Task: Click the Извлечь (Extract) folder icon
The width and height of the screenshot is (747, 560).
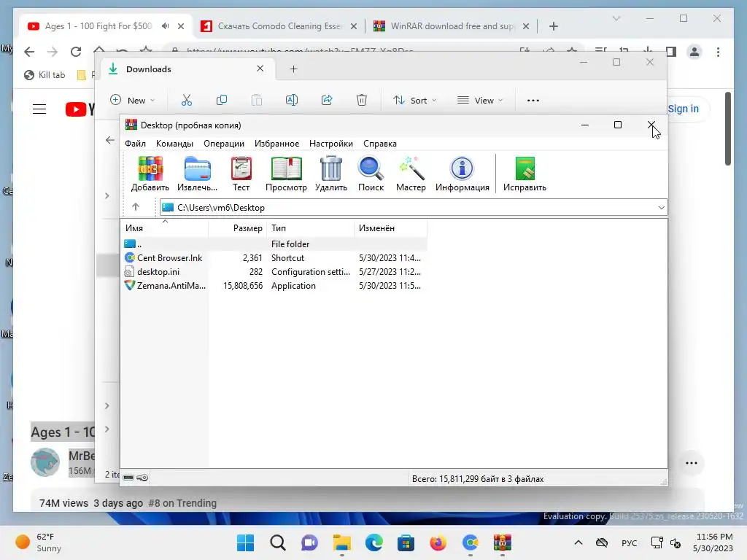Action: point(197,174)
